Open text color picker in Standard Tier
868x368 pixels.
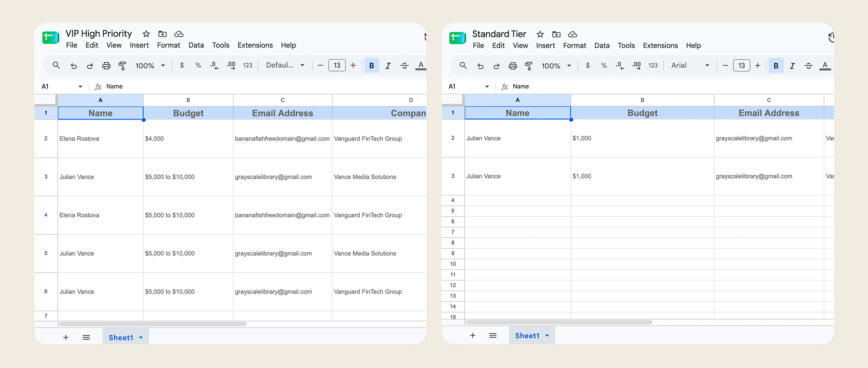pyautogui.click(x=825, y=66)
